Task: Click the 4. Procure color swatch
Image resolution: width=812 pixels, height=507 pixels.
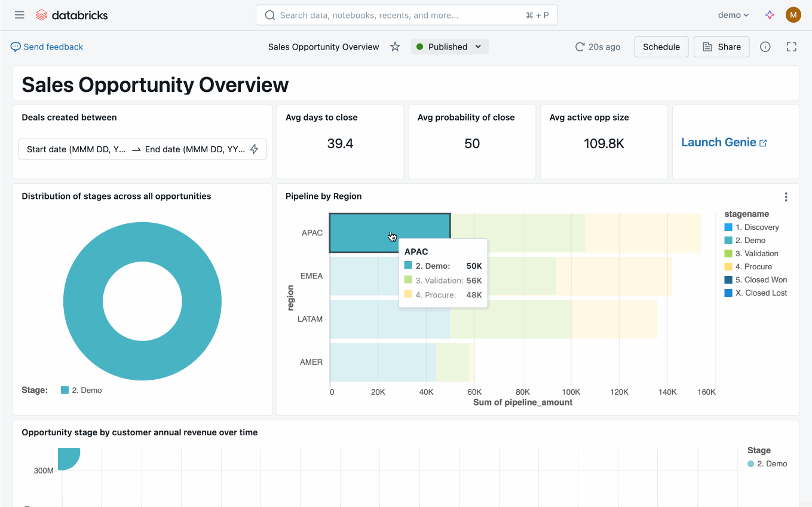Action: tap(728, 267)
